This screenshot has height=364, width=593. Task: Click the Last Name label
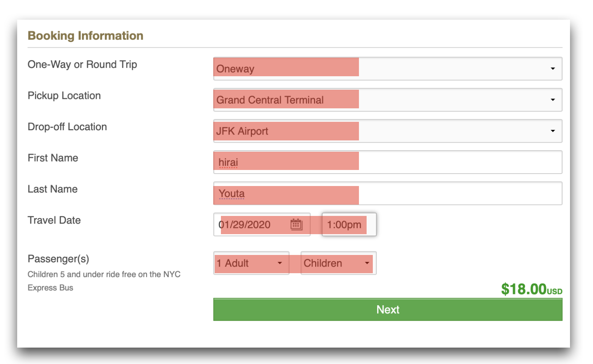coord(53,189)
